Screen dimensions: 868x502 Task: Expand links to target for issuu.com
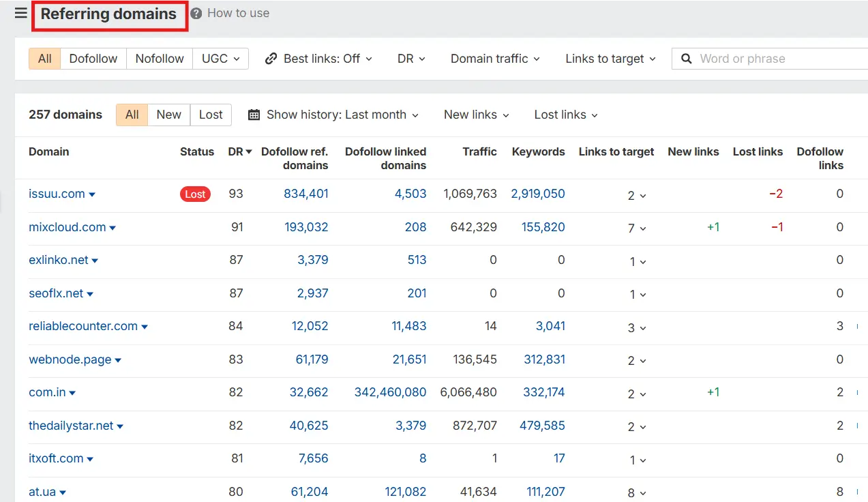pyautogui.click(x=637, y=195)
